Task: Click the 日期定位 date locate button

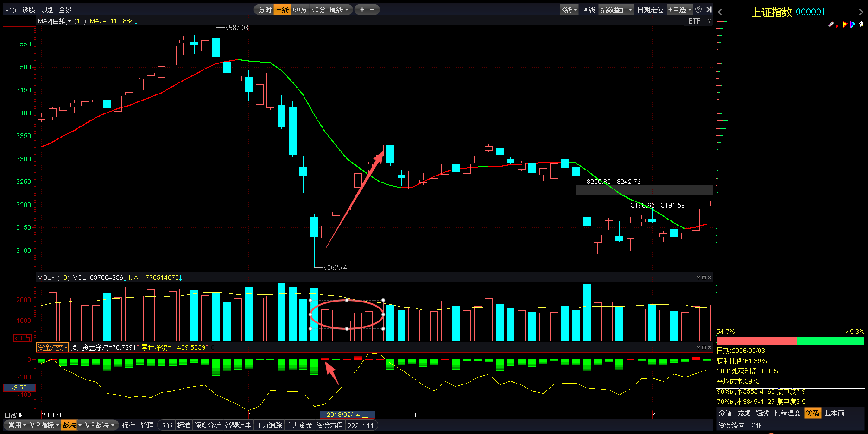Action: (x=650, y=10)
